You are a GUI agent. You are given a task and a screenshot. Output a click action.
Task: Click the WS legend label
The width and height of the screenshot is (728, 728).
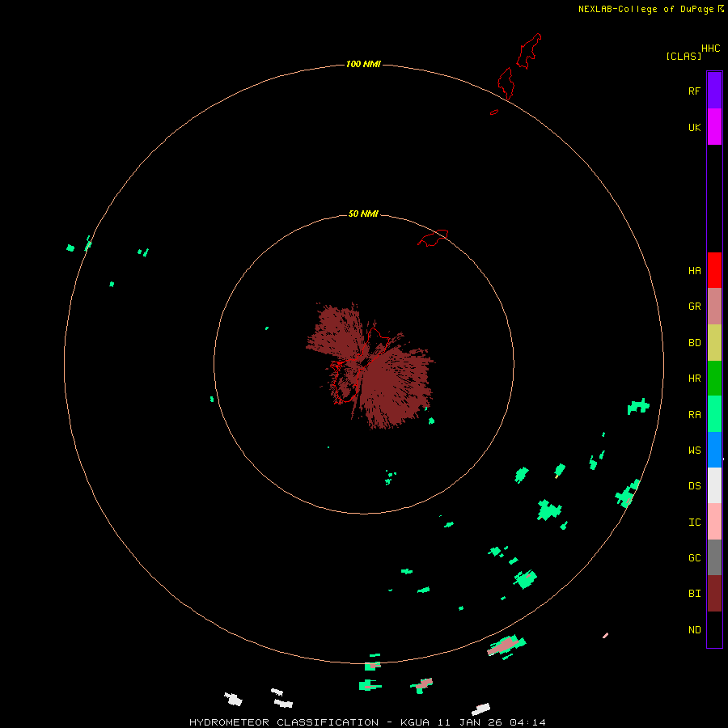695,450
